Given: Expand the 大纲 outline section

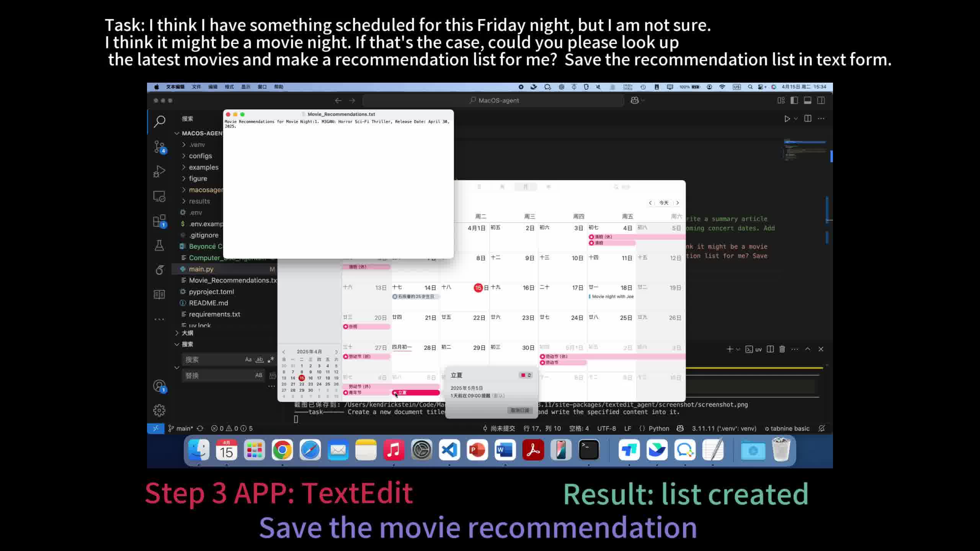Looking at the screenshot, I should [x=187, y=333].
